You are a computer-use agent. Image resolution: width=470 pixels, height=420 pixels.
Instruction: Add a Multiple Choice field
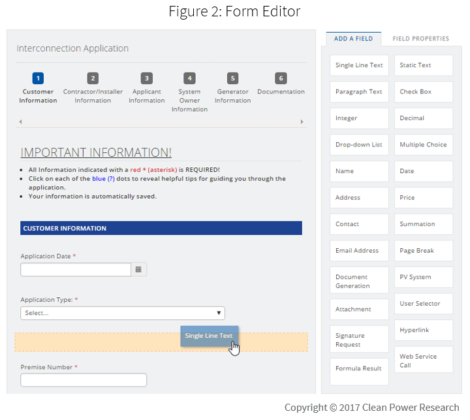coord(424,145)
